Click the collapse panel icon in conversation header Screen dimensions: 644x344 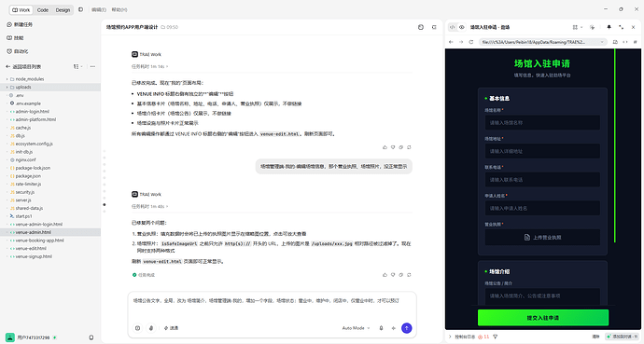[x=434, y=27]
